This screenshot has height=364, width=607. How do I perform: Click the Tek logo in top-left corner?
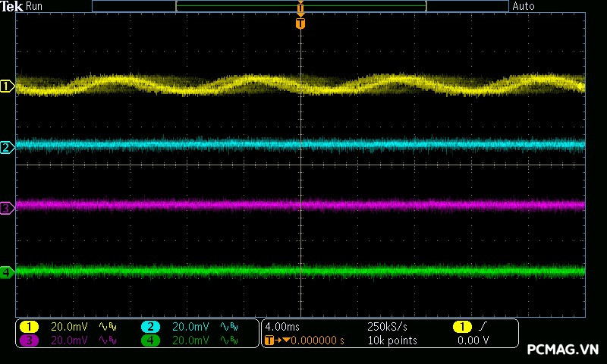[11, 6]
